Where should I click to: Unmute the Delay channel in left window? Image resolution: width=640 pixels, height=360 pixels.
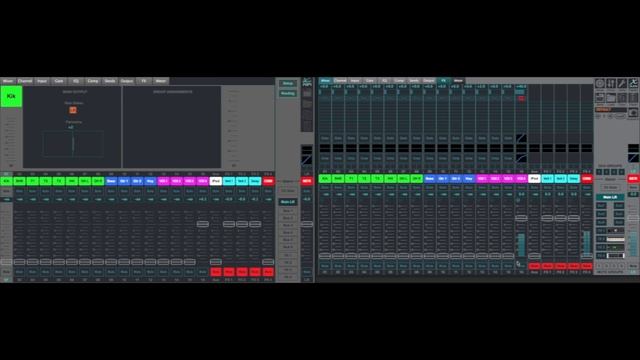point(255,272)
